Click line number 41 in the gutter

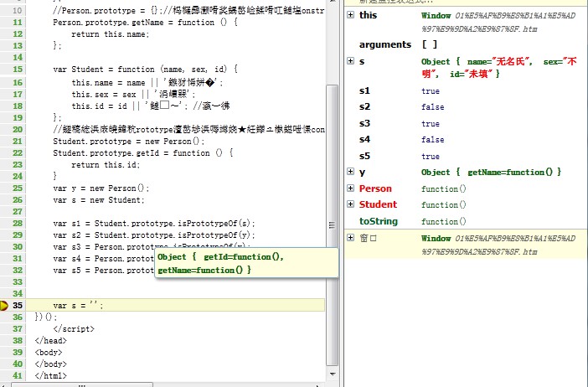pos(18,375)
